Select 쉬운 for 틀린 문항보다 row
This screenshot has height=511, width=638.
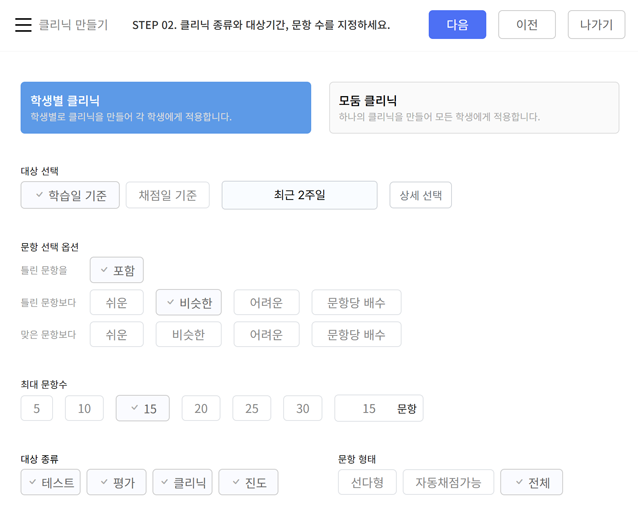pyautogui.click(x=117, y=303)
